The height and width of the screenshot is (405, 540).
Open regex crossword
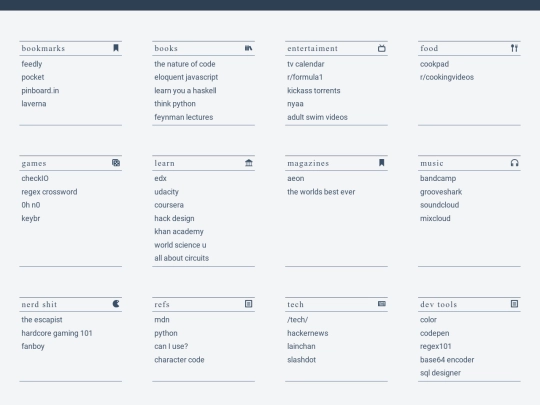pos(49,192)
